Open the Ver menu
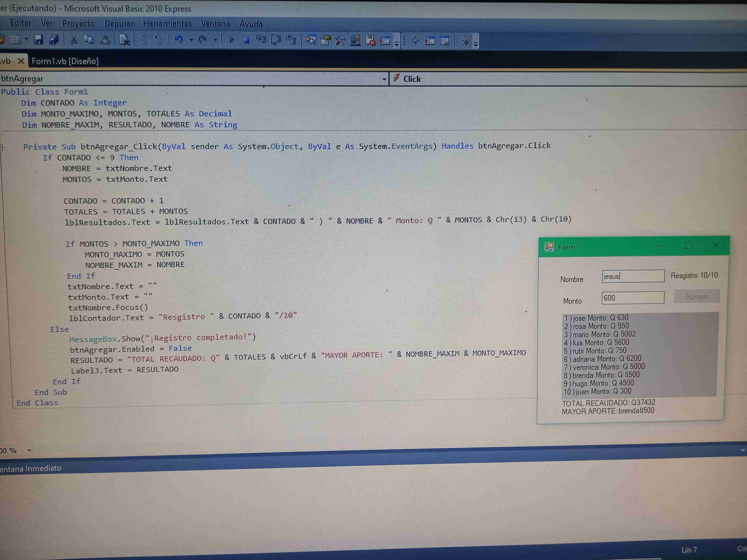Image resolution: width=747 pixels, height=560 pixels. (46, 23)
